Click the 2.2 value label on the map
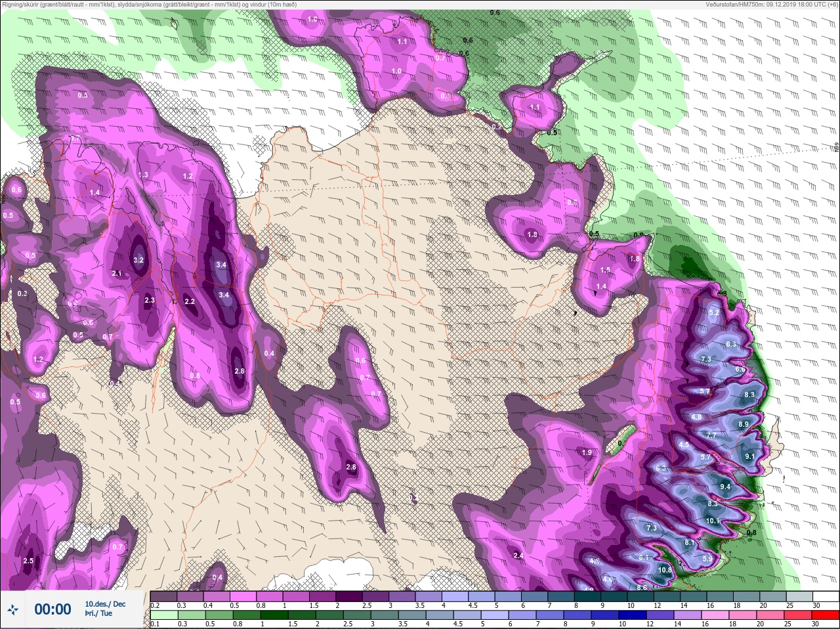The height and width of the screenshot is (629, 840). coord(190,301)
